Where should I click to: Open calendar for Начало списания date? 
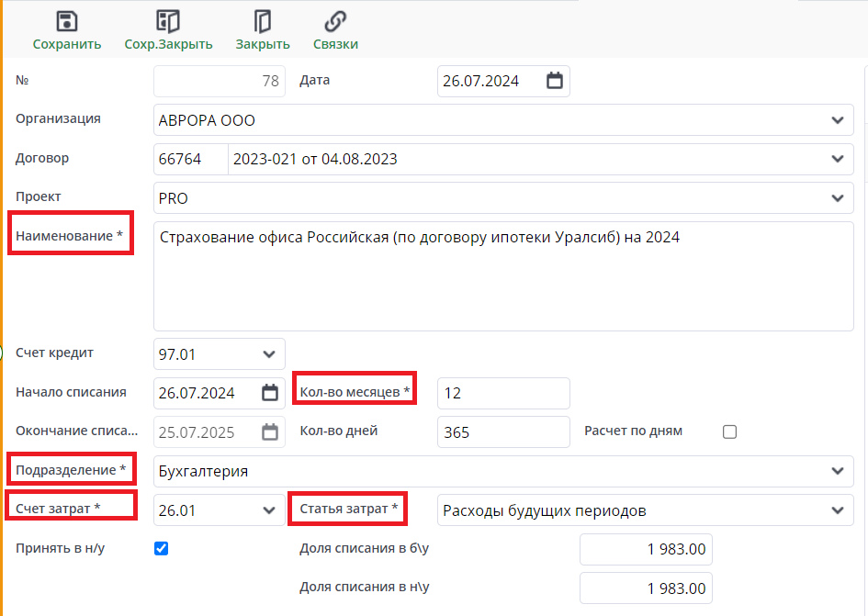coord(269,393)
